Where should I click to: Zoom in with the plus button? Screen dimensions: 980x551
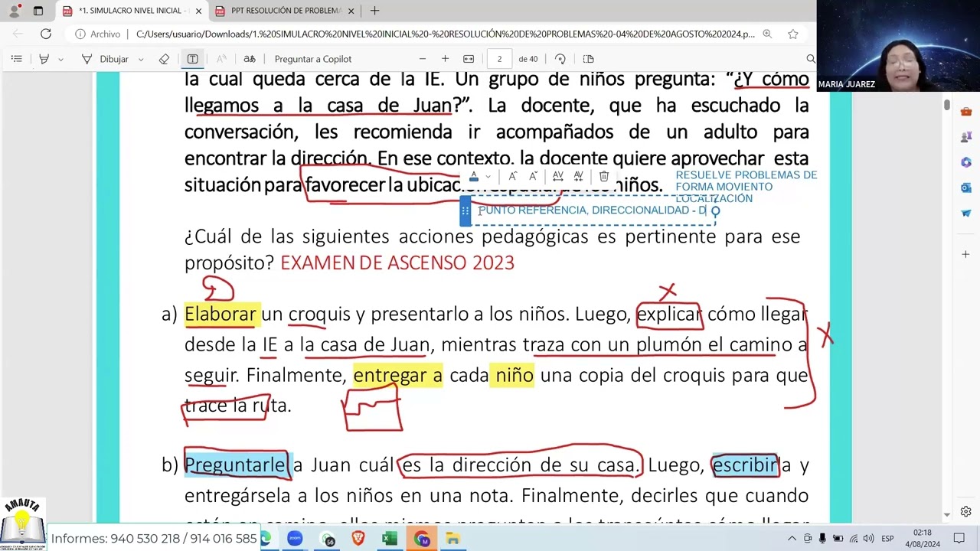445,59
